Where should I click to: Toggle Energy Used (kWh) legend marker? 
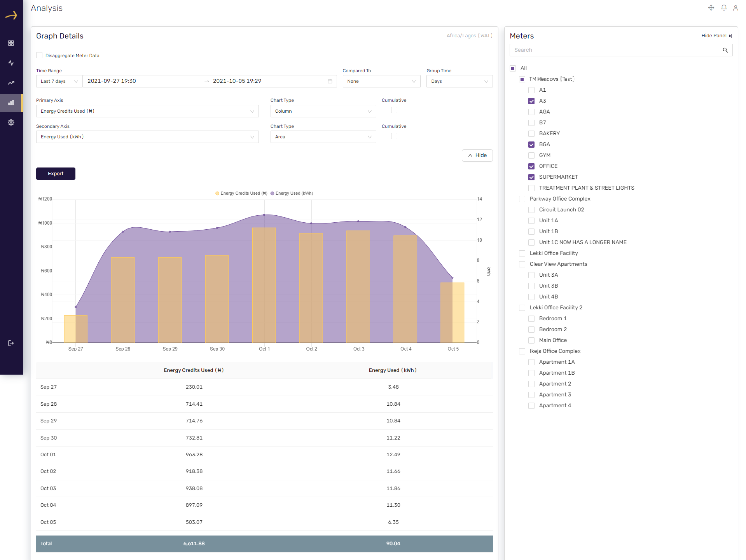[273, 194]
